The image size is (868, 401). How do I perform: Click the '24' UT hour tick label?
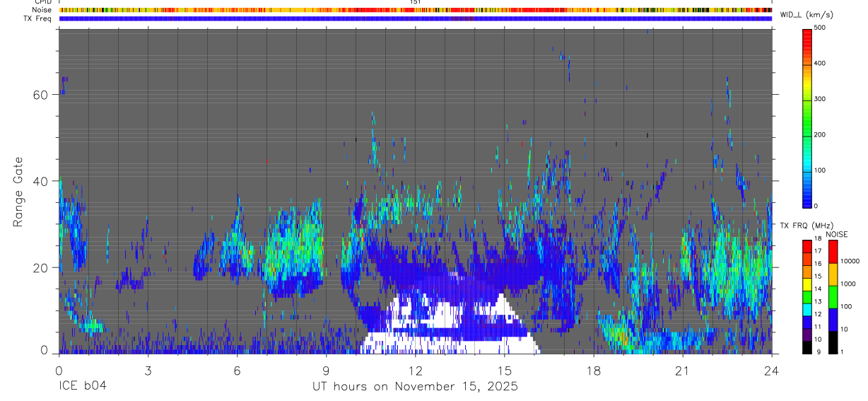(x=772, y=370)
